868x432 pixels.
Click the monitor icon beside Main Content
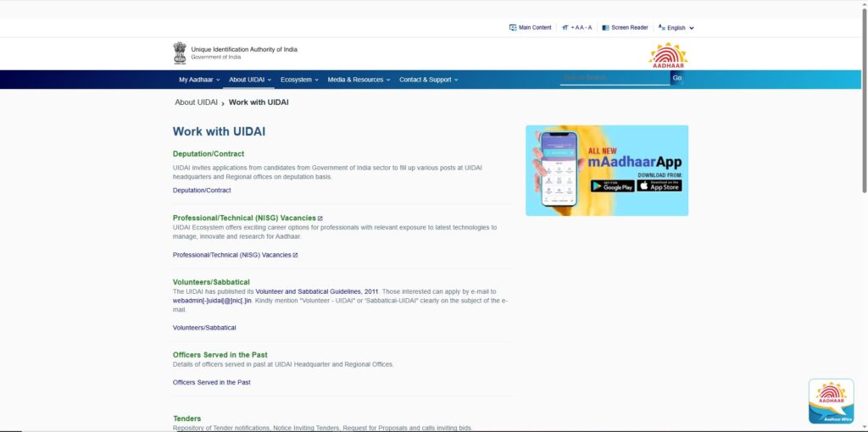click(513, 28)
